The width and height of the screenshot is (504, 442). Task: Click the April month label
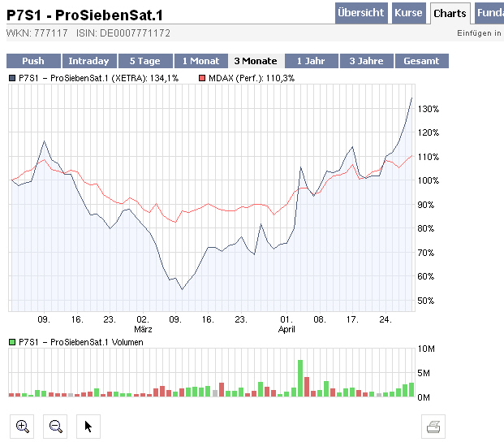(286, 329)
